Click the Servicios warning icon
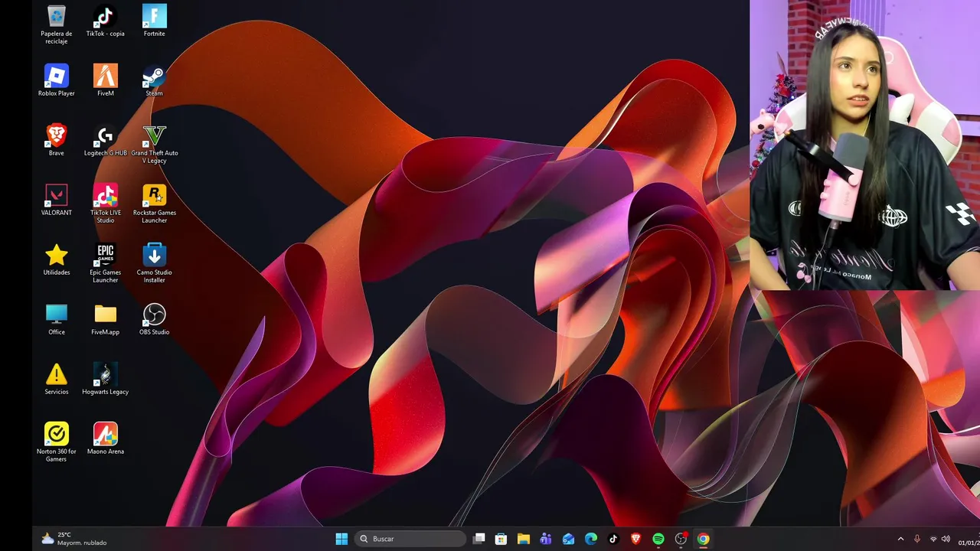The image size is (980, 551). [56, 379]
